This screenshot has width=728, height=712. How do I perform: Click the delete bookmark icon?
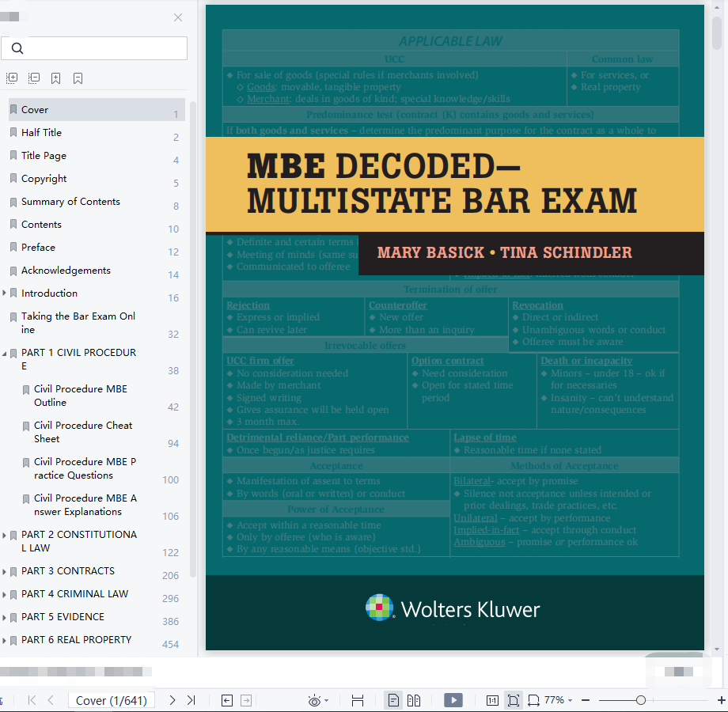click(x=78, y=78)
